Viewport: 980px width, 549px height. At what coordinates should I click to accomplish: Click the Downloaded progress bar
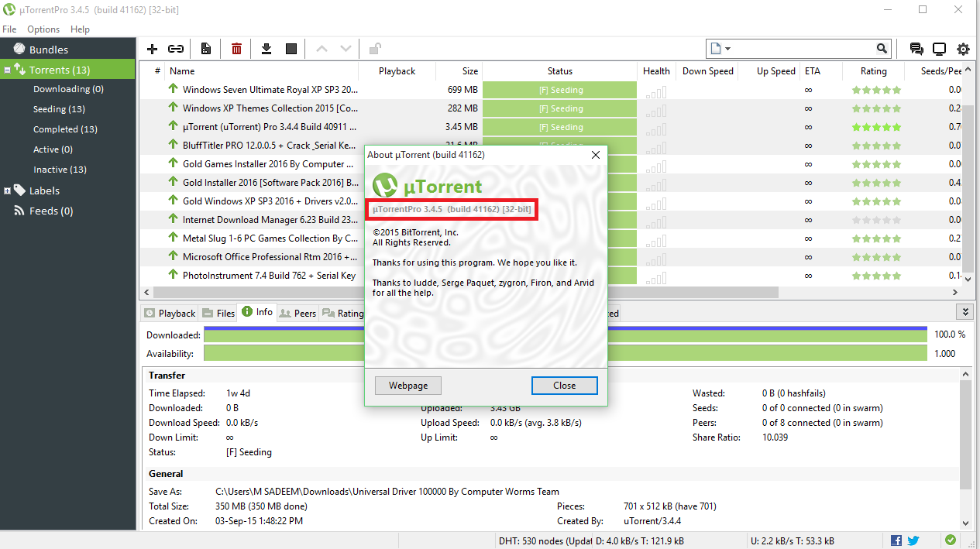(x=566, y=335)
